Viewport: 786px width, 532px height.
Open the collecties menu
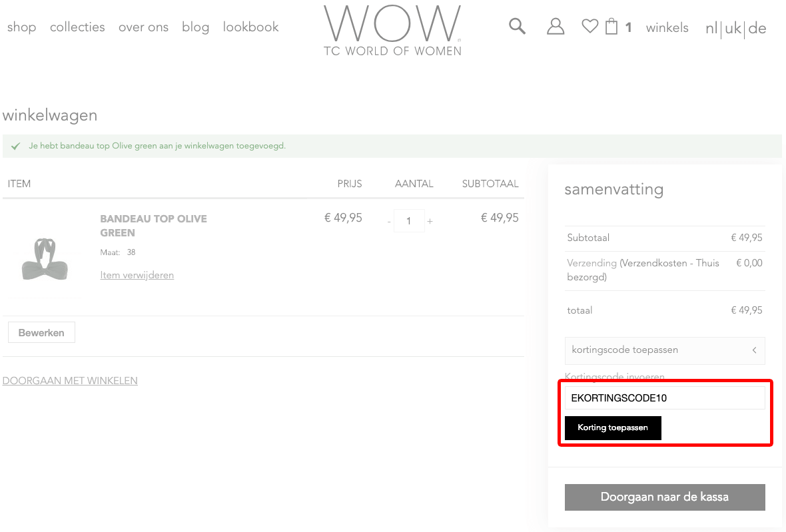[x=77, y=27]
